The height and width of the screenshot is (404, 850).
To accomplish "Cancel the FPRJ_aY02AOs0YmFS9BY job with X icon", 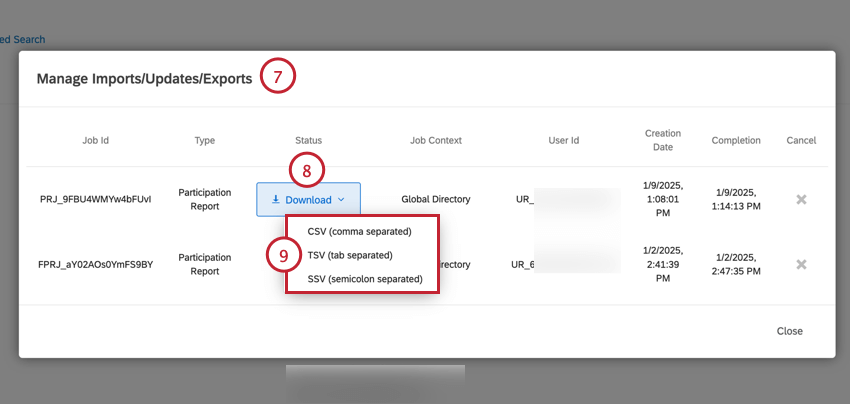I will coord(801,265).
